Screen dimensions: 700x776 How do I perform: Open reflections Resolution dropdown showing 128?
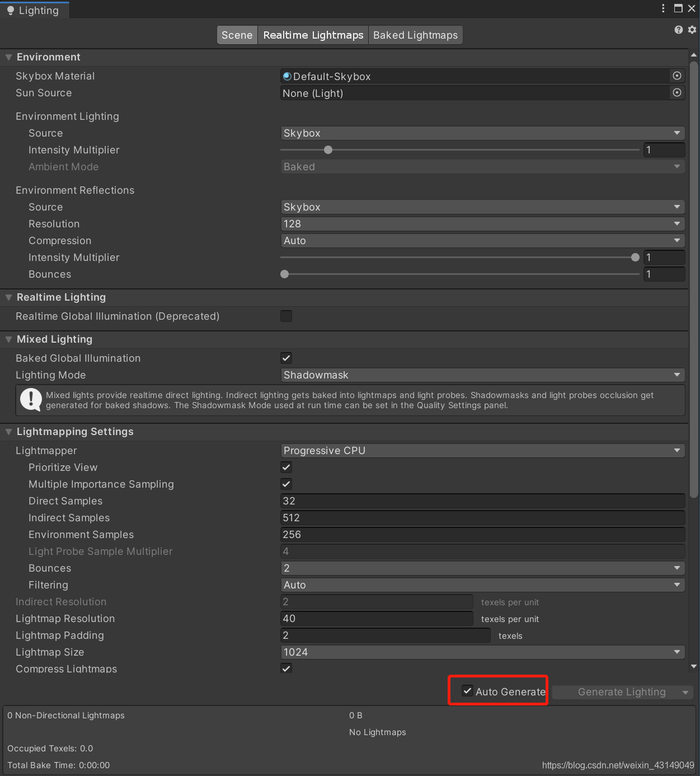[482, 224]
